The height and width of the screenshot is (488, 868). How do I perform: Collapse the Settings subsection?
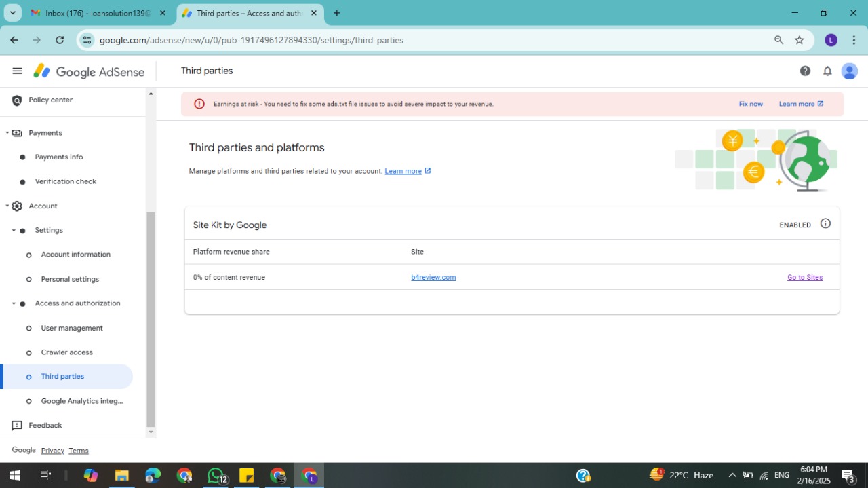click(x=14, y=231)
